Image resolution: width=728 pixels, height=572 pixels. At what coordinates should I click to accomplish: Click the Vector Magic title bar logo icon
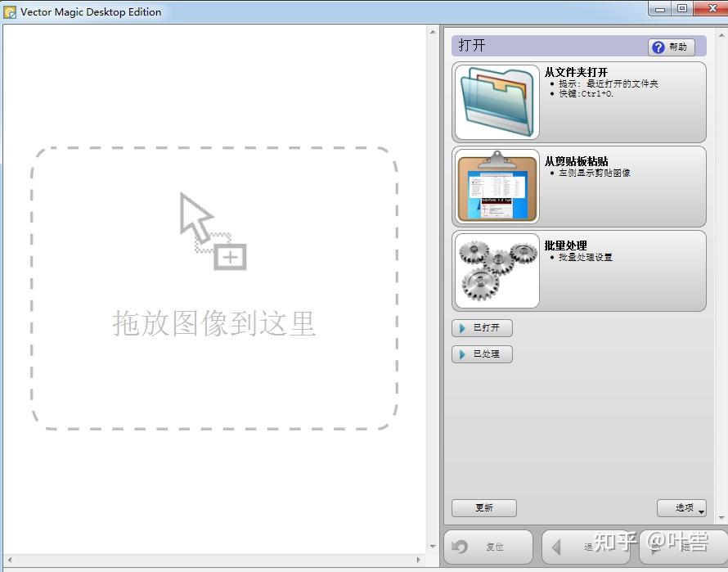10,9
